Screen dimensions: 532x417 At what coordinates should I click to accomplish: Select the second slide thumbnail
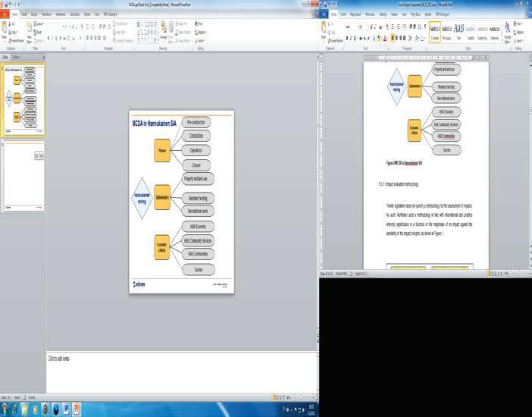pos(24,176)
